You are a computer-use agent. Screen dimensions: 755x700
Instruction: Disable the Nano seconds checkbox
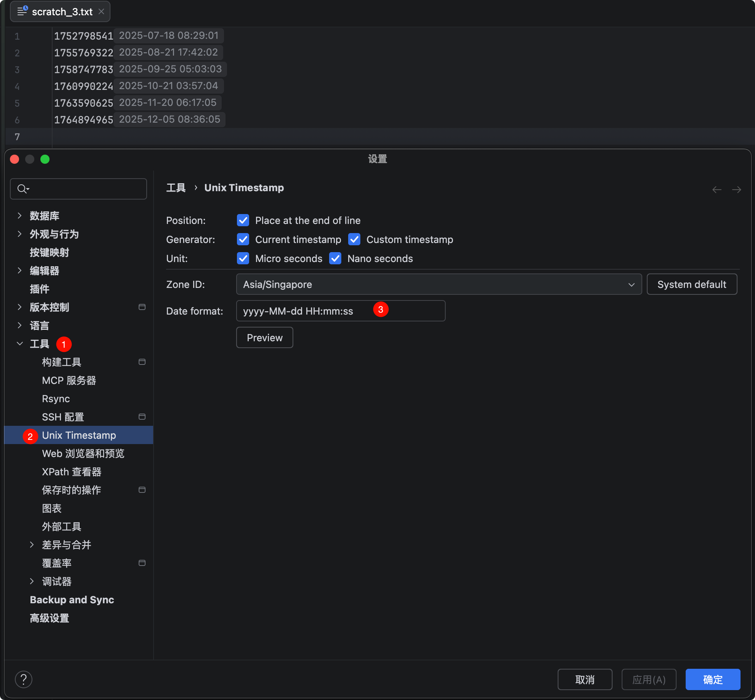(335, 258)
